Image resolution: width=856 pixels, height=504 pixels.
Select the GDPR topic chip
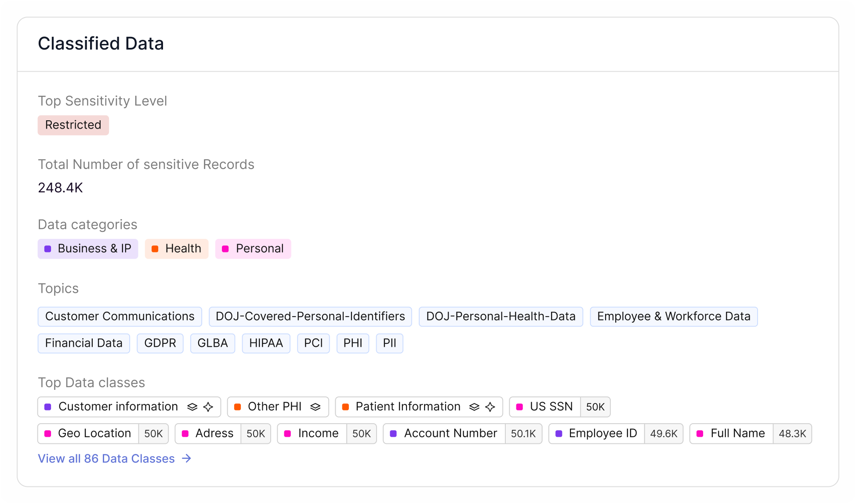pos(160,343)
